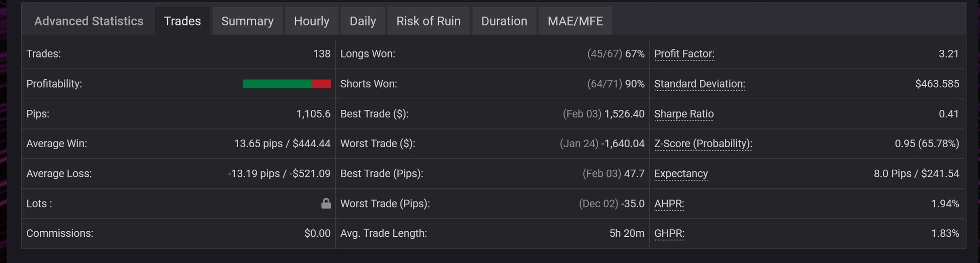Screen dimensions: 980x263
Task: Show the Duration tab
Action: coord(504,21)
